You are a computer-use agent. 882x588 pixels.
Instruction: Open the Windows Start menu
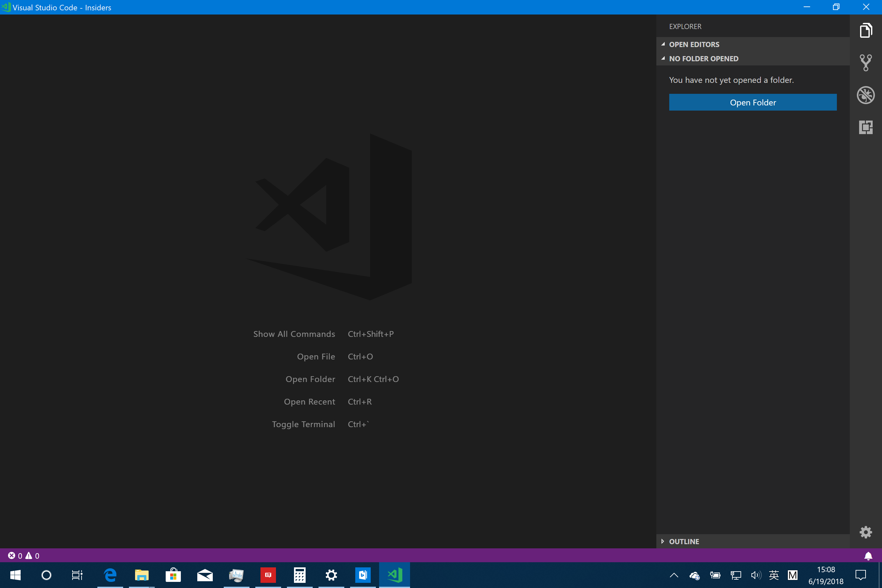[x=16, y=575]
